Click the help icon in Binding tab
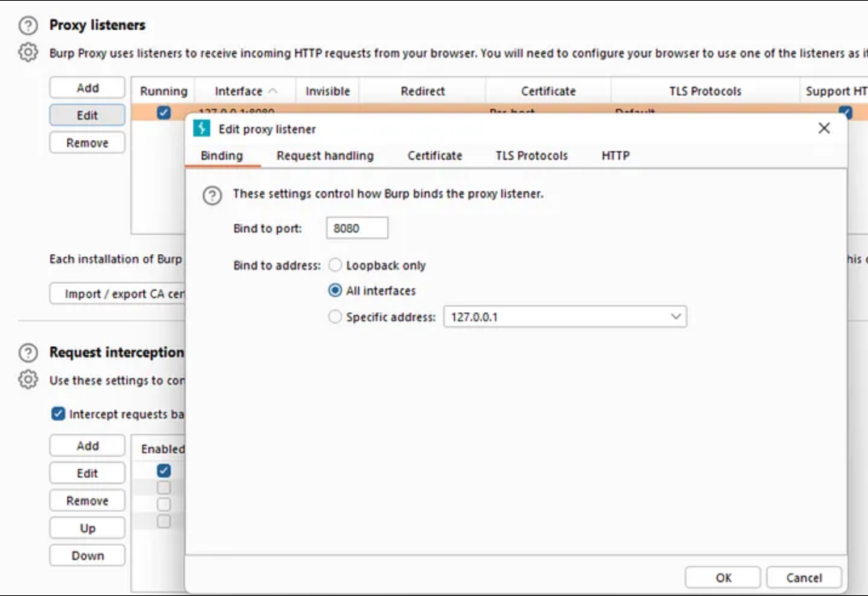 [212, 196]
